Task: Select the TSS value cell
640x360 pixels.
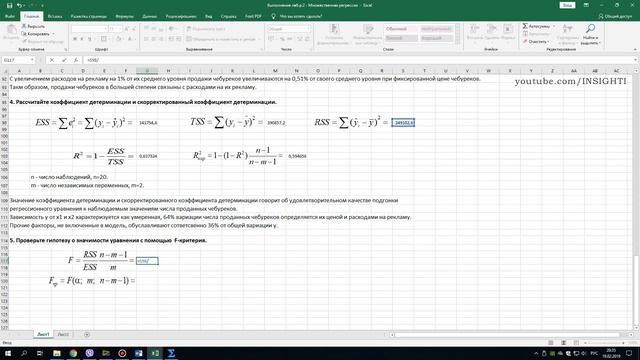Action: (276, 122)
